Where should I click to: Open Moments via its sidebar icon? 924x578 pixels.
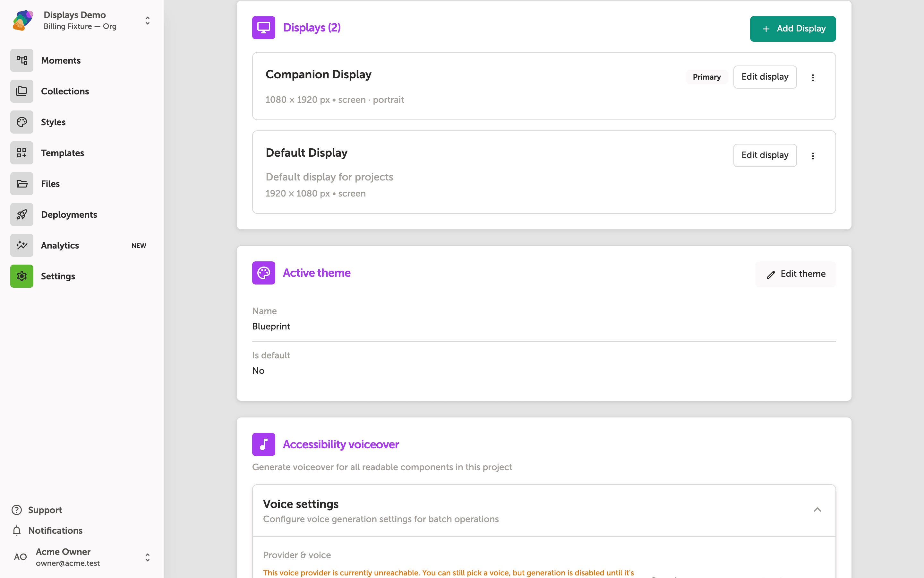tap(22, 60)
